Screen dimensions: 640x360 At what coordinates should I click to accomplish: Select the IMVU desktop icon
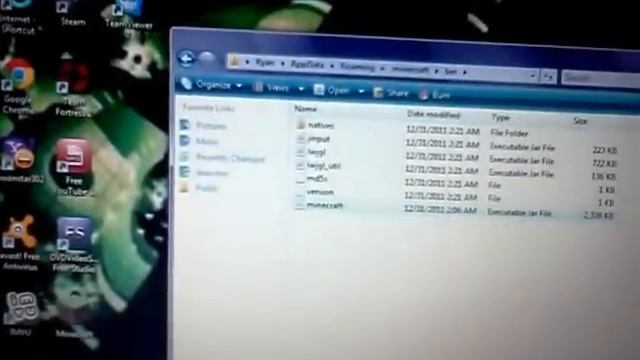point(21,314)
